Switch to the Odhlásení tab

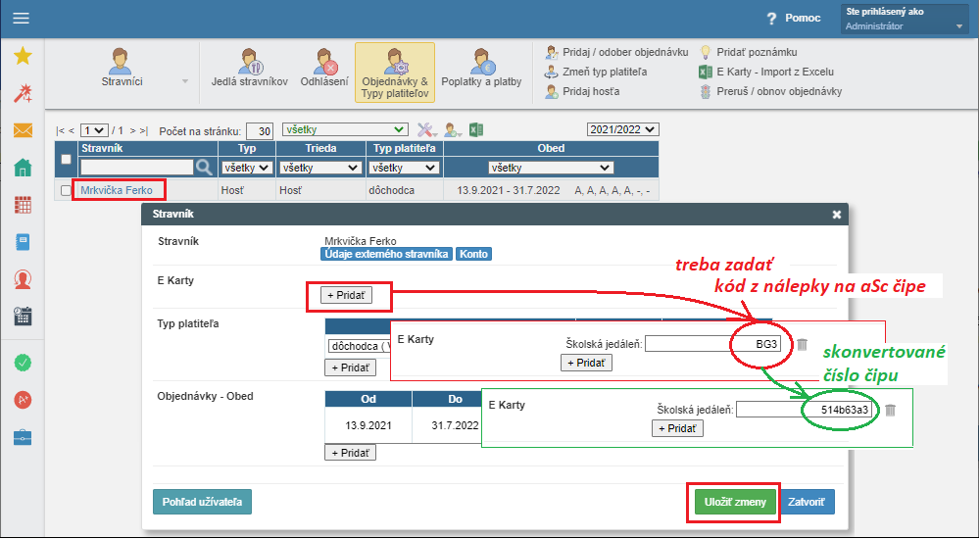324,70
